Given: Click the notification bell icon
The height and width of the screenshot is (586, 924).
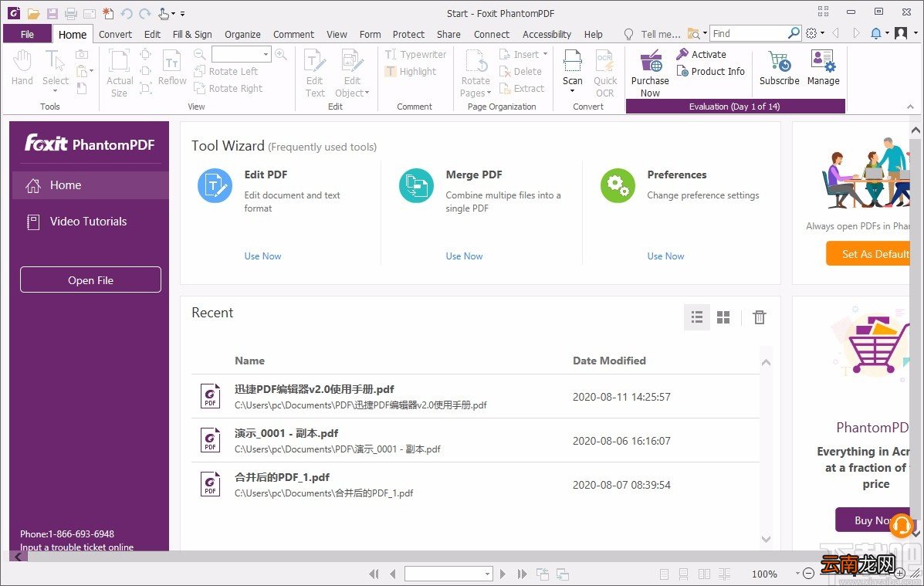Looking at the screenshot, I should [x=876, y=34].
